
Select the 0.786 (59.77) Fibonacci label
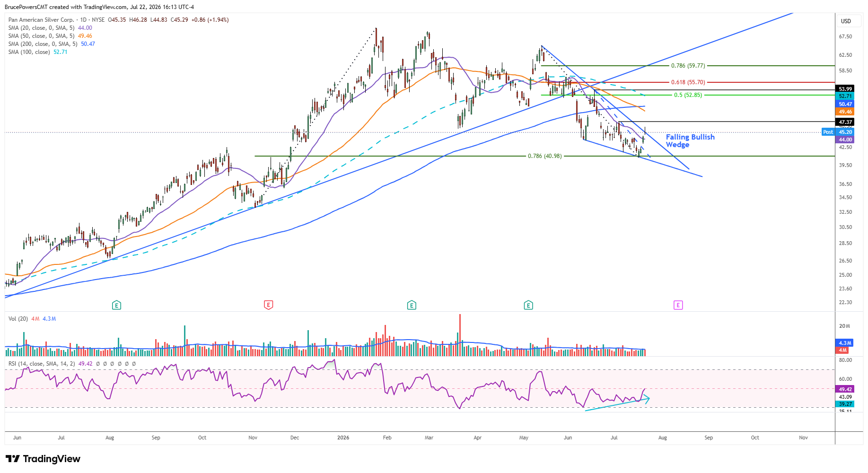tap(688, 66)
